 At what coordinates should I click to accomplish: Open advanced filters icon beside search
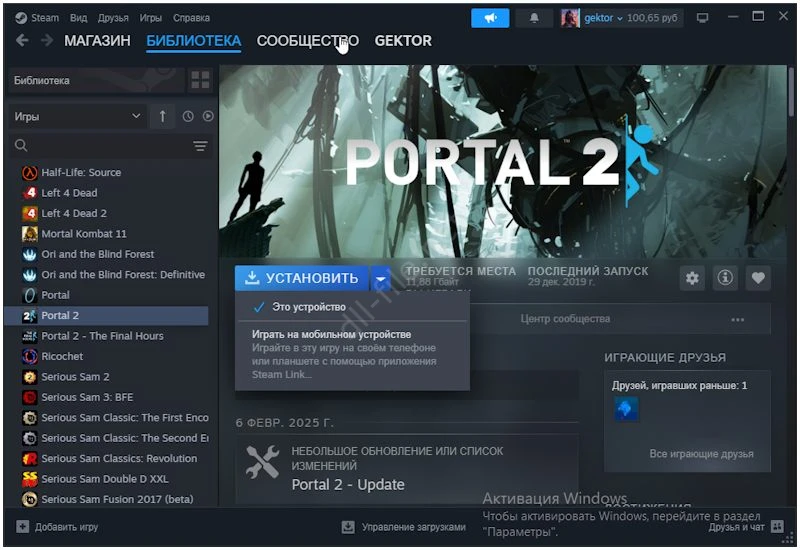coord(201,146)
